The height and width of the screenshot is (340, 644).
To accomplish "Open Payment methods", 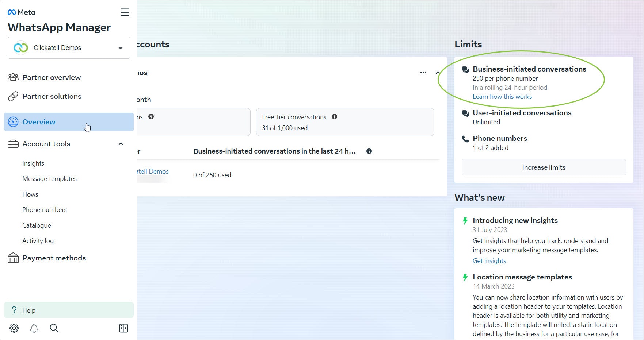I will (x=54, y=258).
